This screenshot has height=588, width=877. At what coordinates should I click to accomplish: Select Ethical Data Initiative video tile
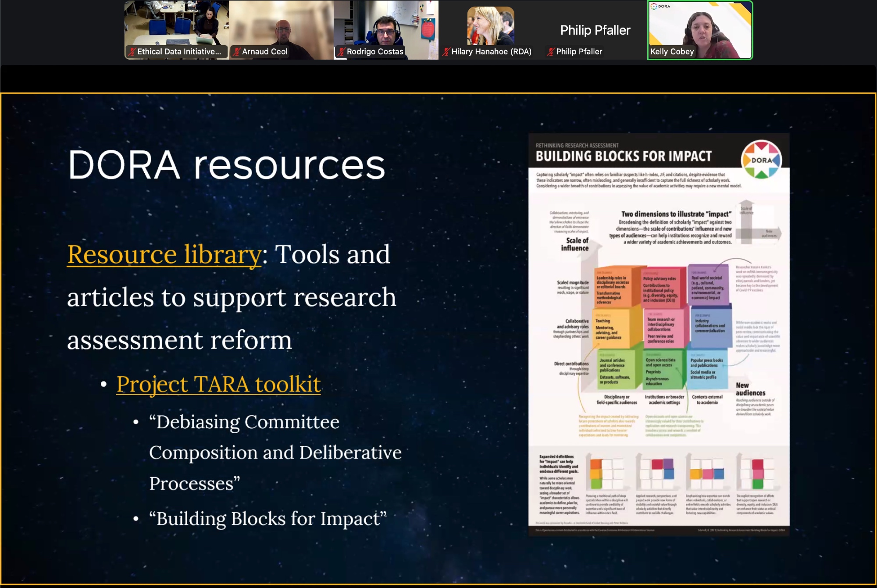pos(176,24)
